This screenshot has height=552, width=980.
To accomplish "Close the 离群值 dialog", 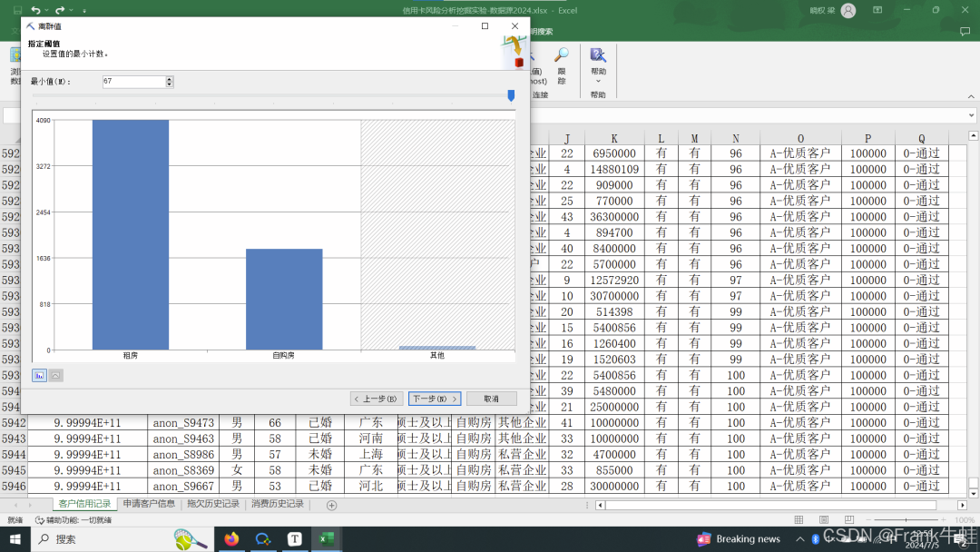I will point(514,25).
